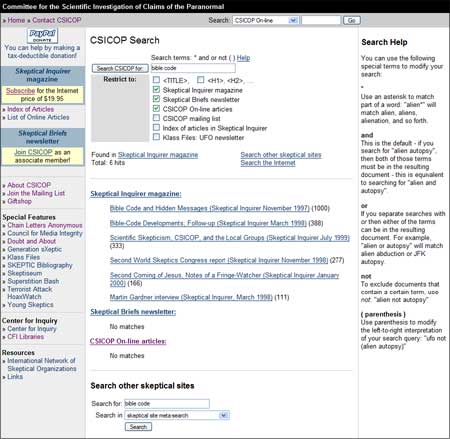Open the CSICOP On-line search scope dropdown
The width and height of the screenshot is (450, 439).
point(265,20)
